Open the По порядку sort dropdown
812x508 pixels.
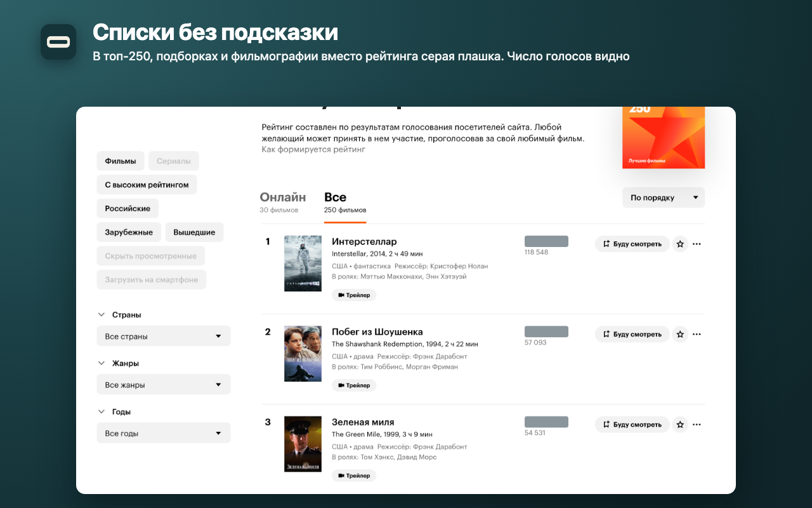(x=664, y=197)
